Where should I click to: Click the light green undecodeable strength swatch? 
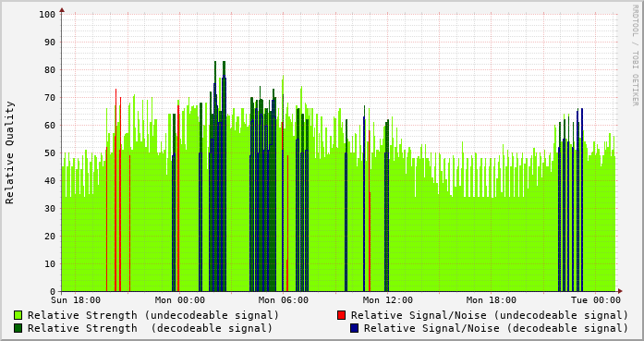18,315
